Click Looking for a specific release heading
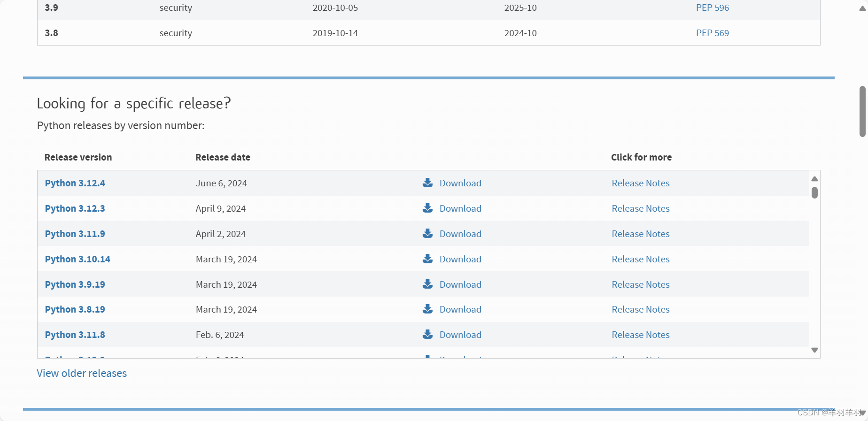The height and width of the screenshot is (421, 868). click(134, 103)
